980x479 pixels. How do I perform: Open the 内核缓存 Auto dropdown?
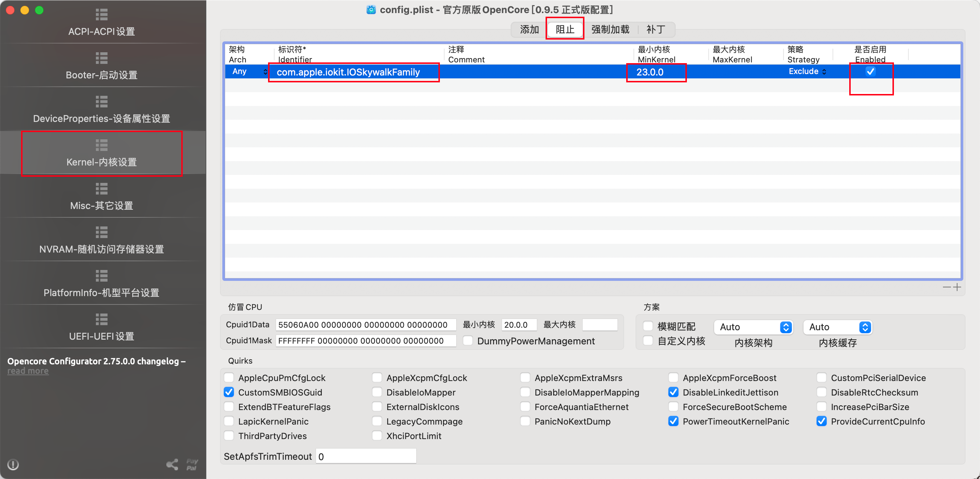837,327
